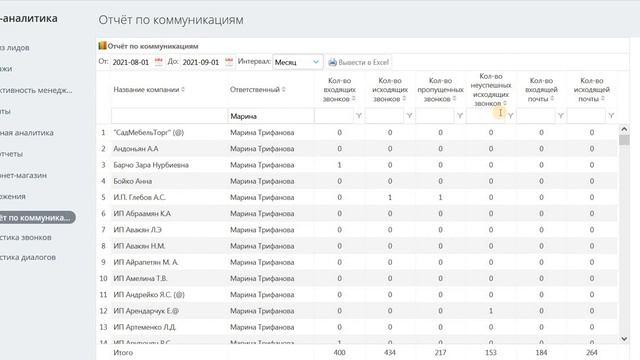
Task: Open filter options for missed calls column
Action: [x=460, y=116]
